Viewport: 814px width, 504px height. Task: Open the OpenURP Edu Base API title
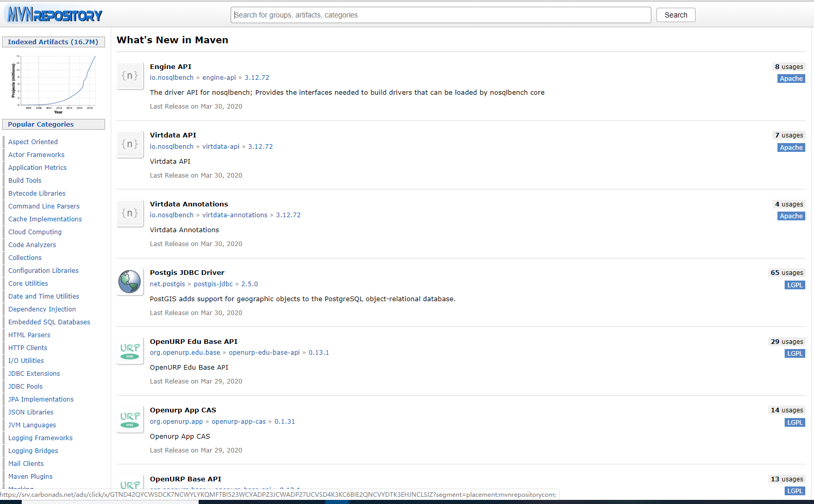tap(194, 342)
